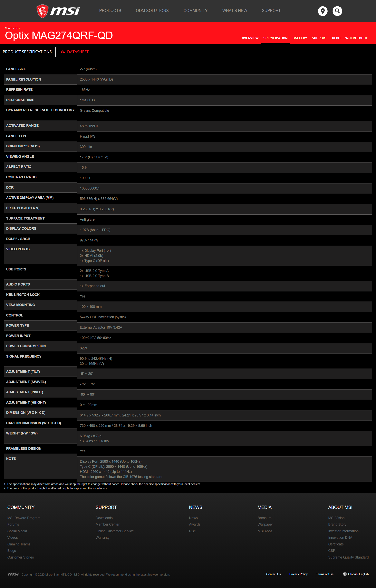Click the datasheet download icon
Viewport: 376px width, 588px height.
pos(63,52)
